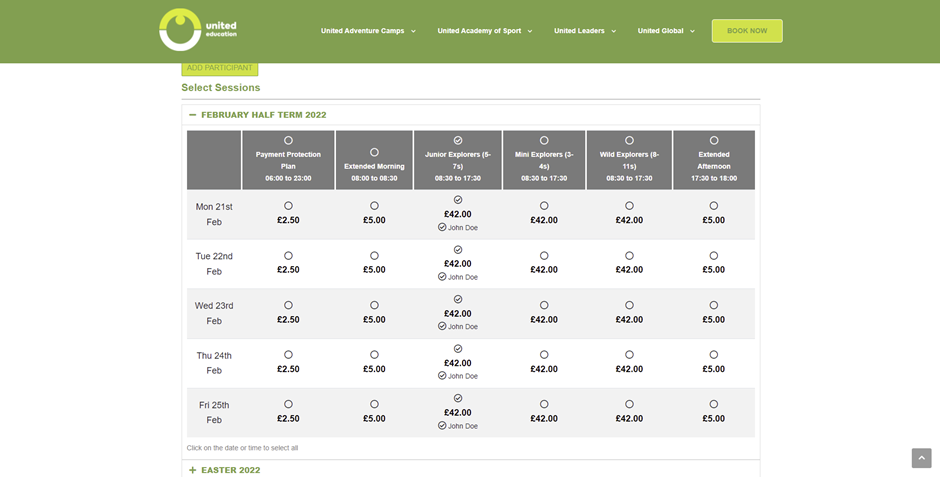The height and width of the screenshot is (477, 940).
Task: Open the United Adventure Camps dropdown
Action: tap(368, 31)
